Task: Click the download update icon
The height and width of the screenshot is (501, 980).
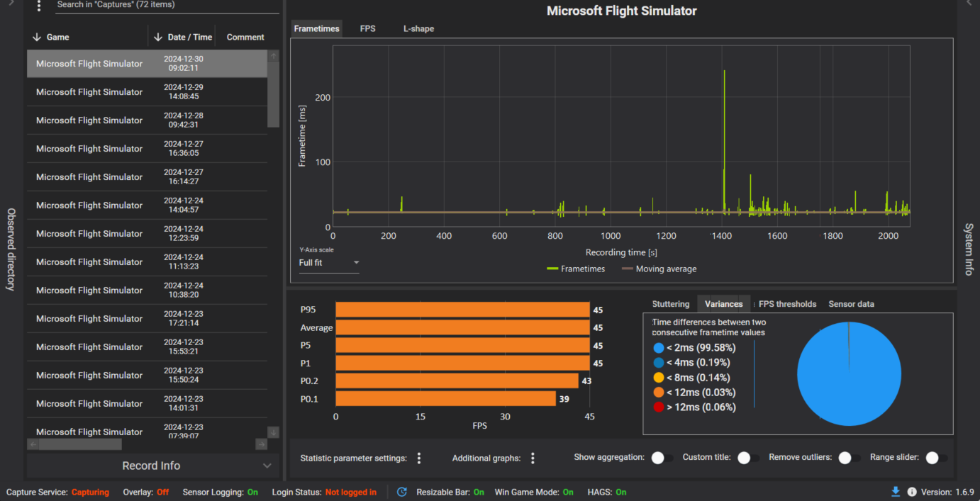Action: tap(896, 492)
